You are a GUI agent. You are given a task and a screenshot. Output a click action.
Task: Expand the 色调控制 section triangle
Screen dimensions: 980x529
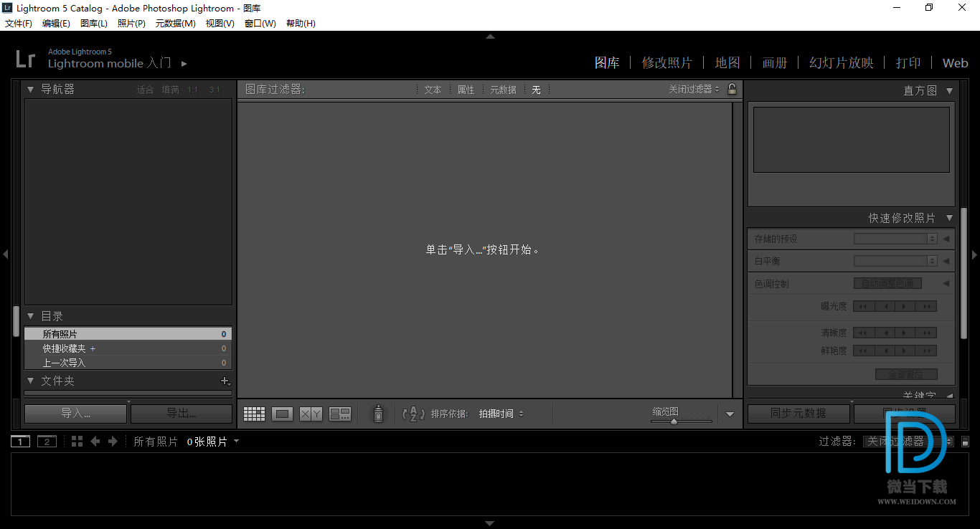(946, 284)
